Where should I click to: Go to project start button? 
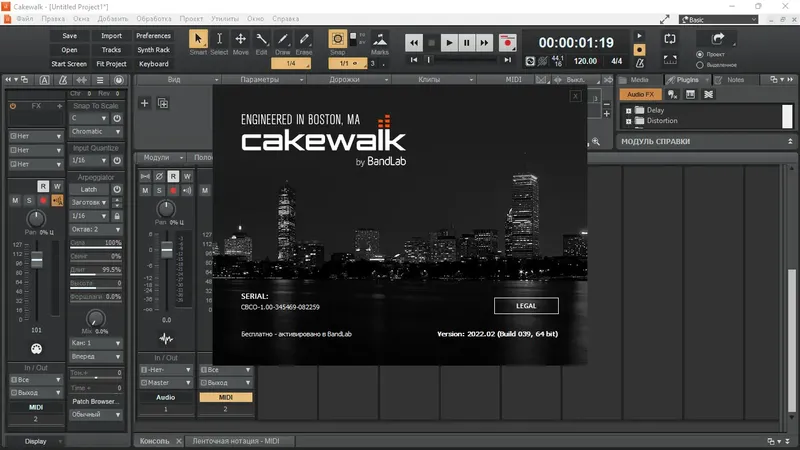414,60
